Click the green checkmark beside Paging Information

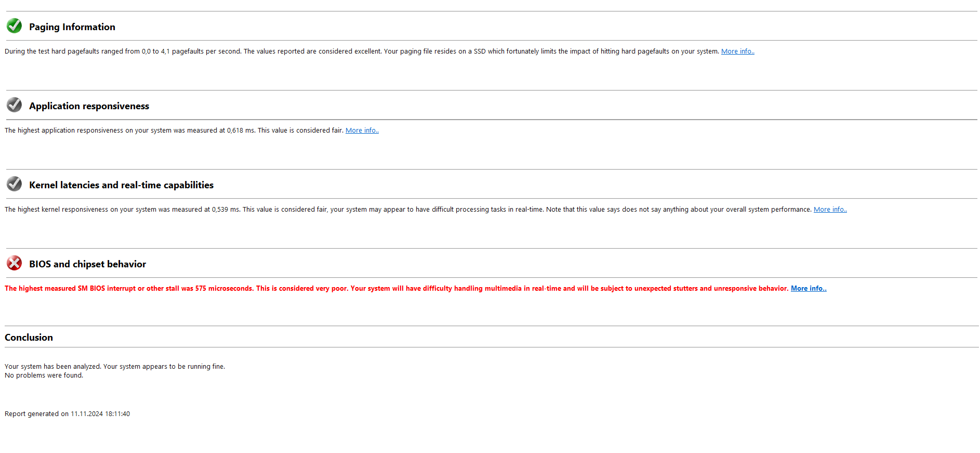[x=14, y=26]
